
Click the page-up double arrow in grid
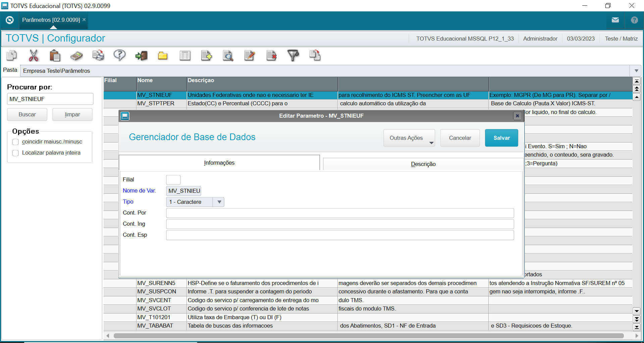(x=636, y=89)
